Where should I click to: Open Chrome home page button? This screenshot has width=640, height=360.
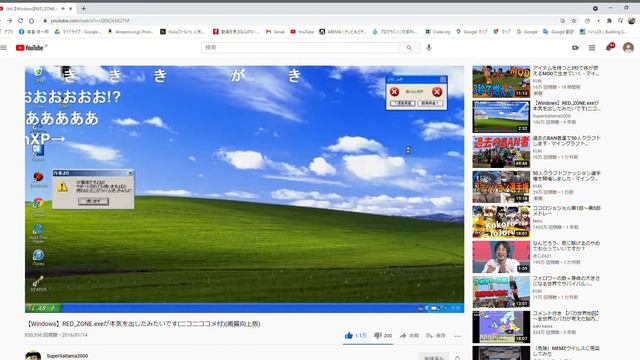[x=31, y=20]
